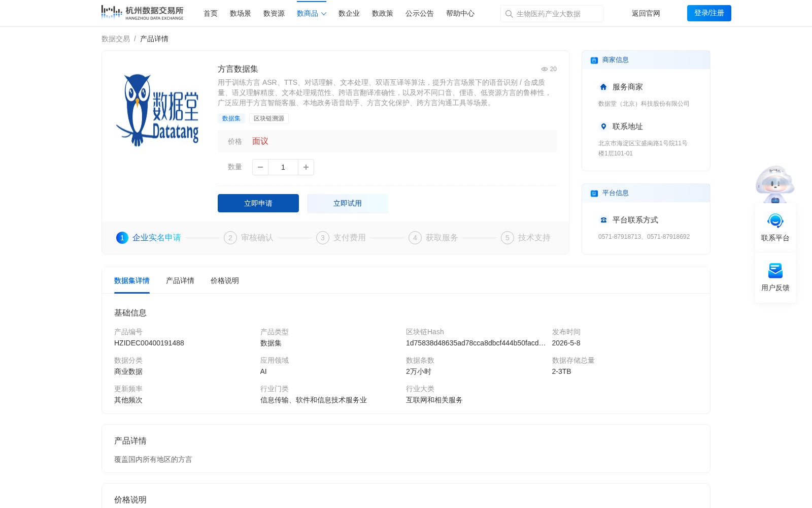This screenshot has width=812, height=508.
Task: Select the 价格说明 tab
Action: [x=225, y=281]
